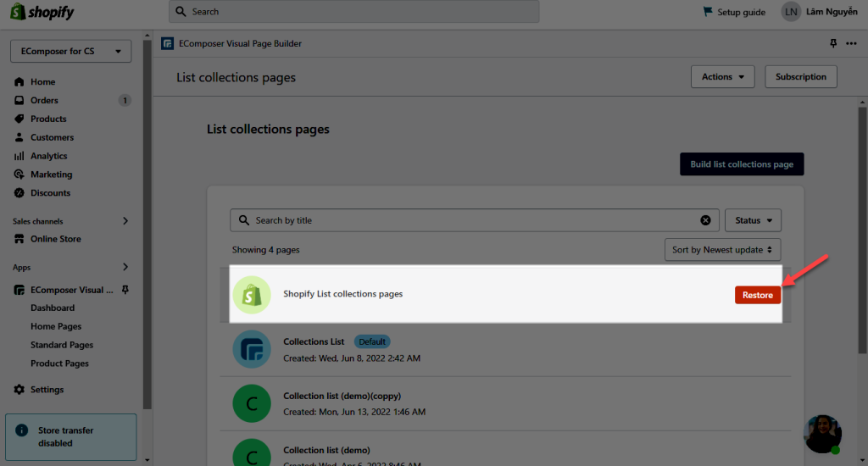
Task: Click the Default badge on Collections List
Action: [372, 341]
